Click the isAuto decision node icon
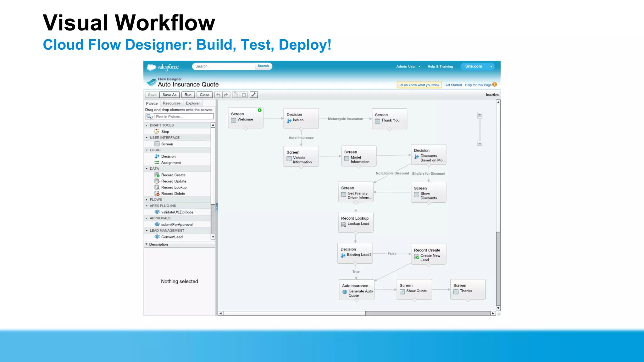The image size is (644, 362). [x=289, y=120]
